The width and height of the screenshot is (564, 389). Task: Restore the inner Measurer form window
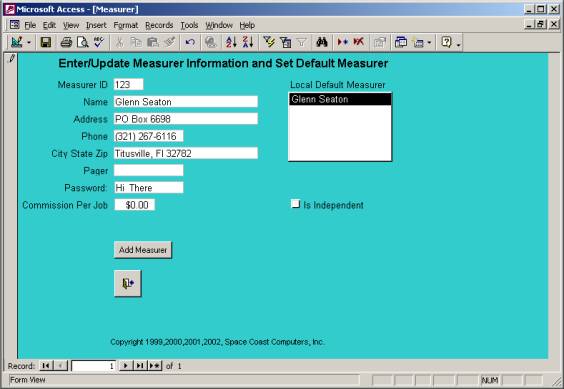541,24
